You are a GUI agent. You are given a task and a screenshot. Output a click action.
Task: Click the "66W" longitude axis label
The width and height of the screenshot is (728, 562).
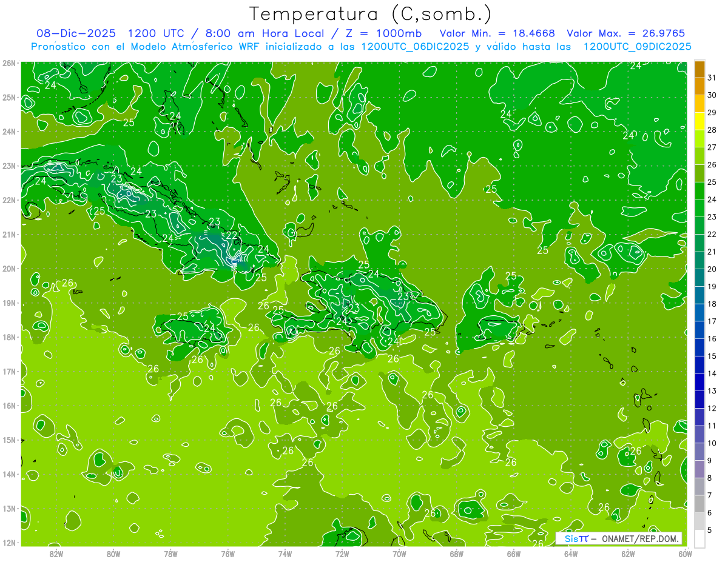click(514, 554)
